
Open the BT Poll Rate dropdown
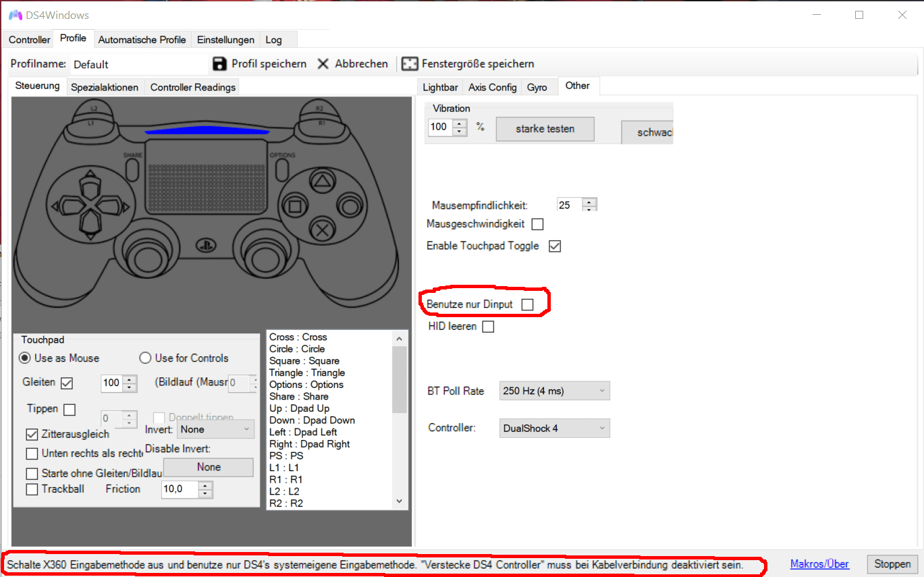tap(555, 391)
